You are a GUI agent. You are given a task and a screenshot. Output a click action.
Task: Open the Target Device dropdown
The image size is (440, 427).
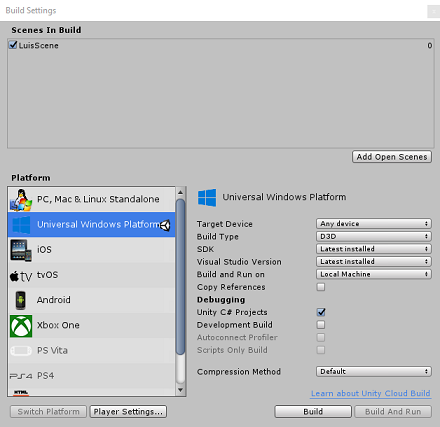pos(374,224)
